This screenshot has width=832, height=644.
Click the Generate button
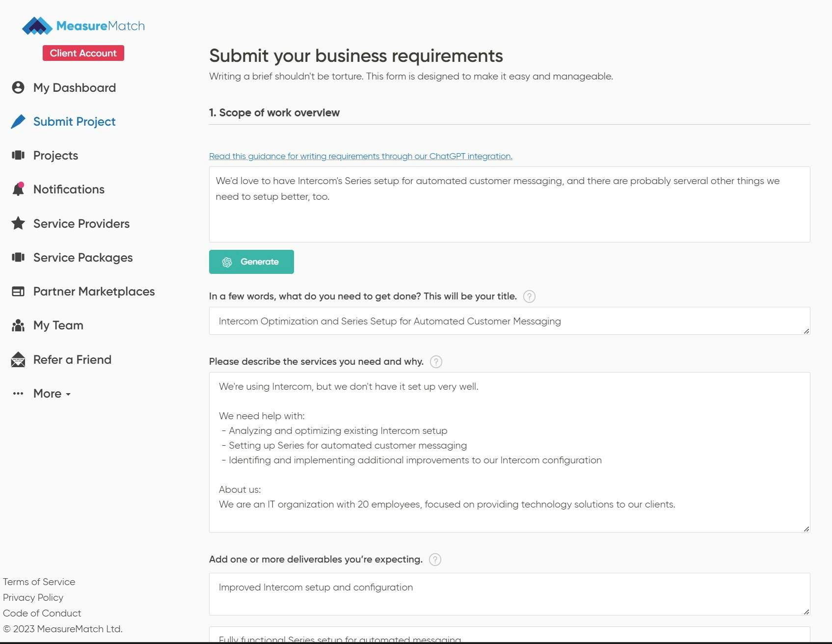click(251, 262)
